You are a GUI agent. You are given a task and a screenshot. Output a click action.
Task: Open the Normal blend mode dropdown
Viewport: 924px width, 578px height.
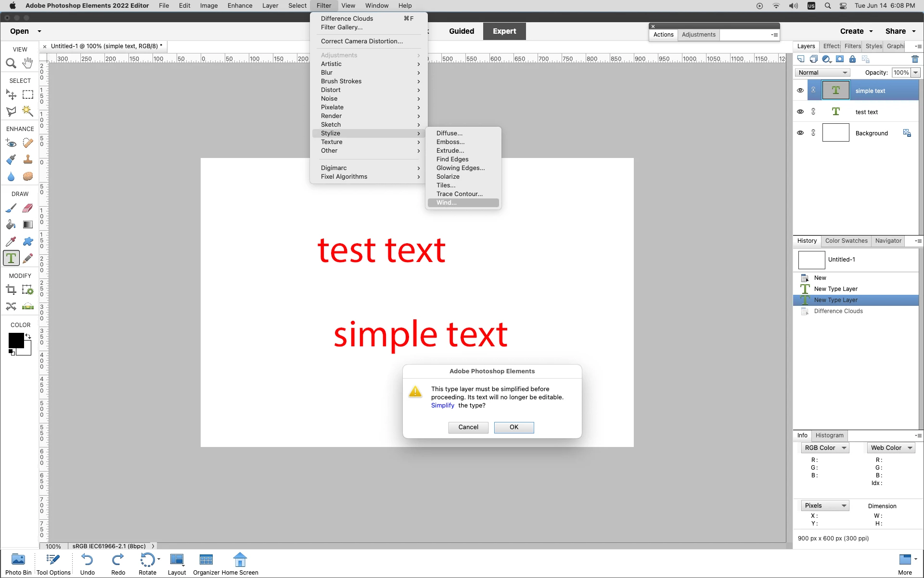(822, 73)
